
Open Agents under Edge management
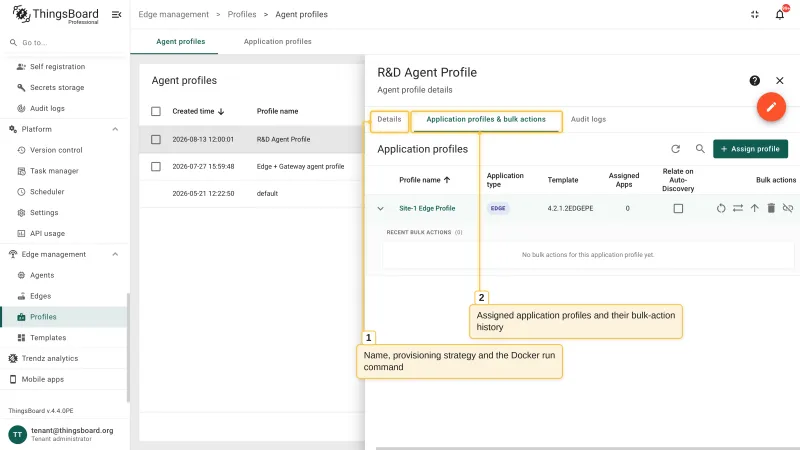pos(64,275)
